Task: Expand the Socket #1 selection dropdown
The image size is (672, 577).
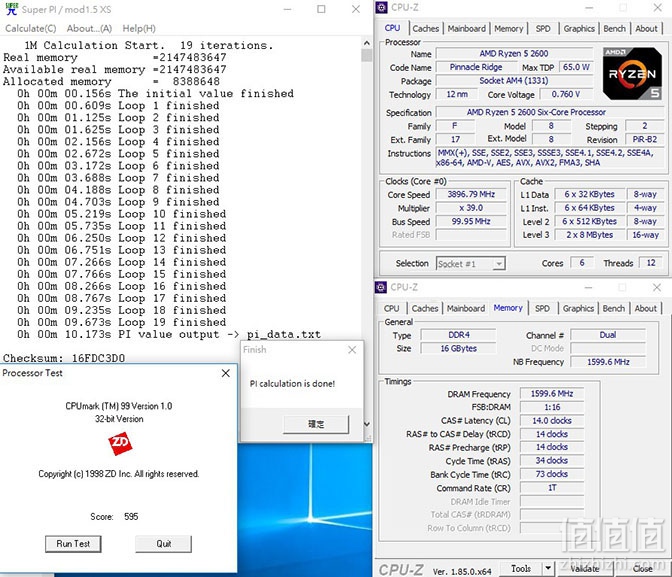Action: pyautogui.click(x=498, y=264)
